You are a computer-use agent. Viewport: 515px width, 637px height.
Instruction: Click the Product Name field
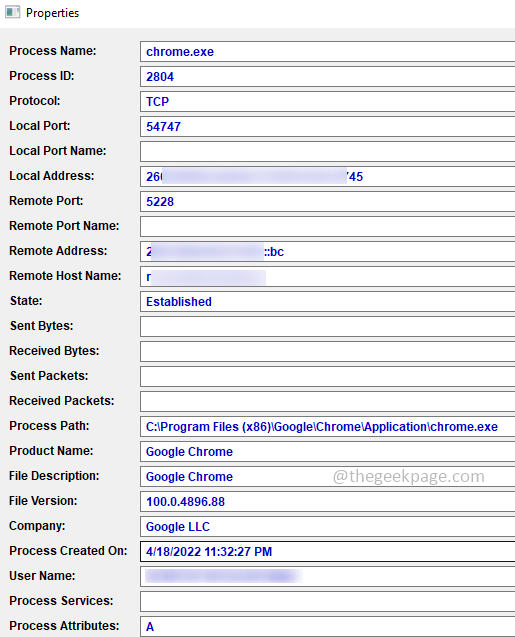(327, 451)
